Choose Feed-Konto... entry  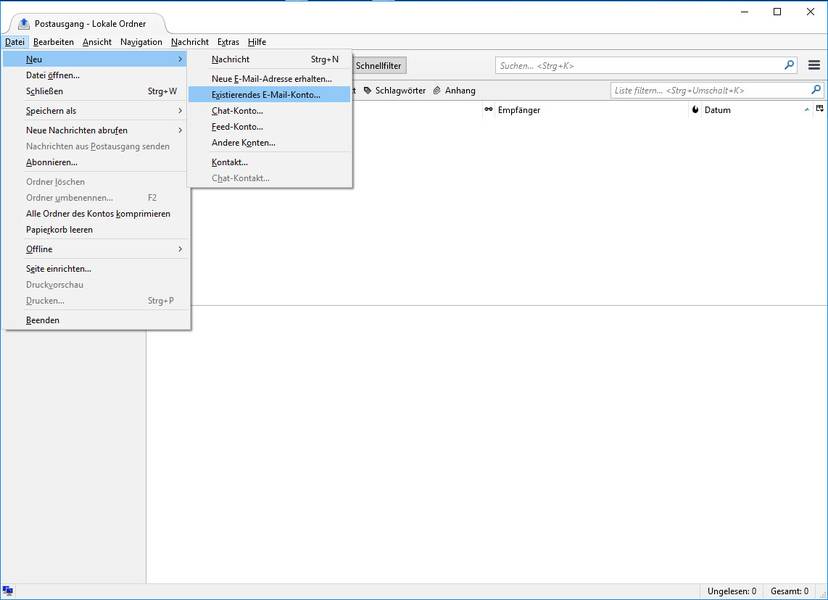point(270,127)
